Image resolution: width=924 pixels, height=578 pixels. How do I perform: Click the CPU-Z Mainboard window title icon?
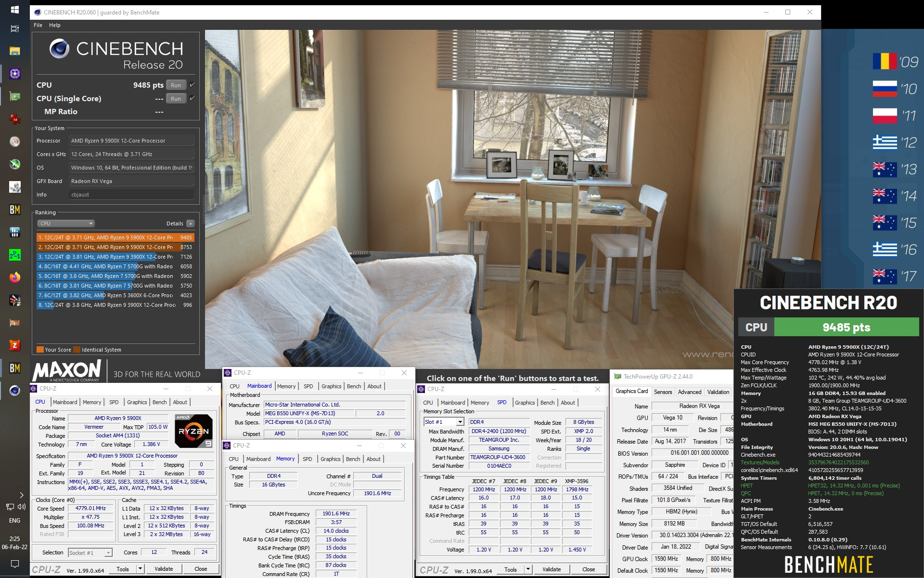pyautogui.click(x=228, y=373)
